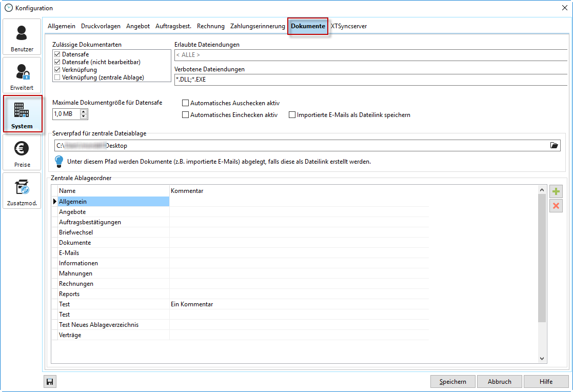Click the Speichern button
This screenshot has width=573, height=392.
[x=452, y=381]
